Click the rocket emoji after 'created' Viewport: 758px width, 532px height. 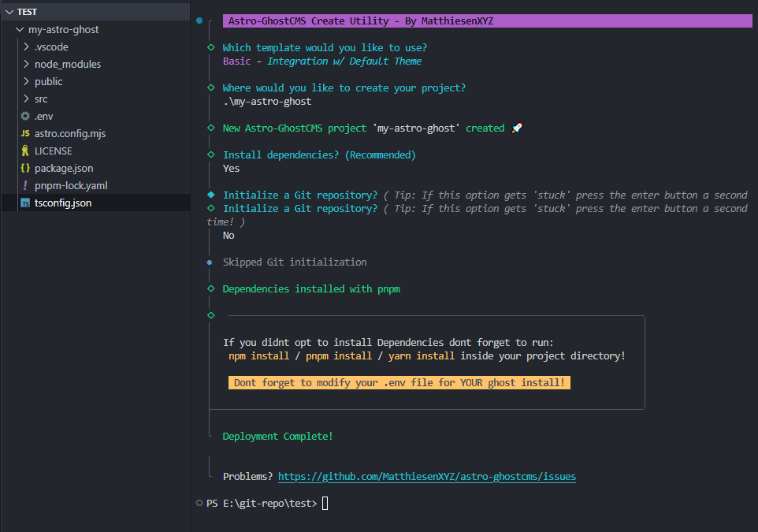click(x=517, y=128)
